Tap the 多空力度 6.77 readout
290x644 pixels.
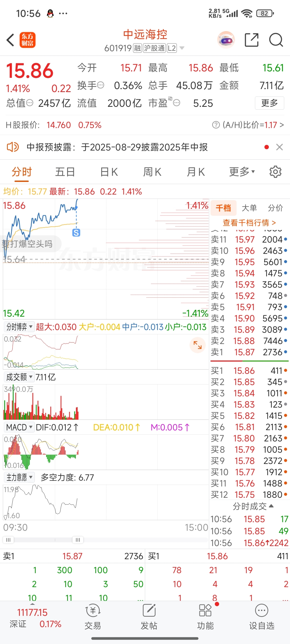tap(67, 477)
